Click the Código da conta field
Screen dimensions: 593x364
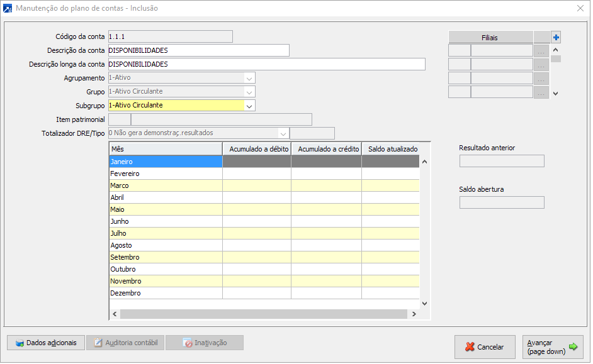coord(170,36)
